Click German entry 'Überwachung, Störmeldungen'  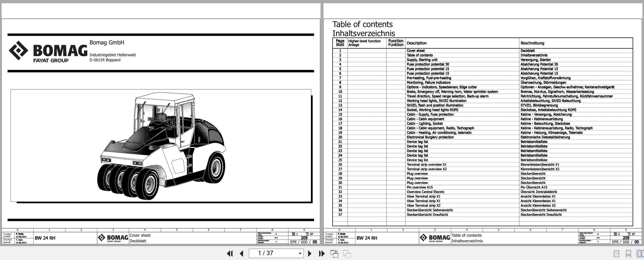543,82
